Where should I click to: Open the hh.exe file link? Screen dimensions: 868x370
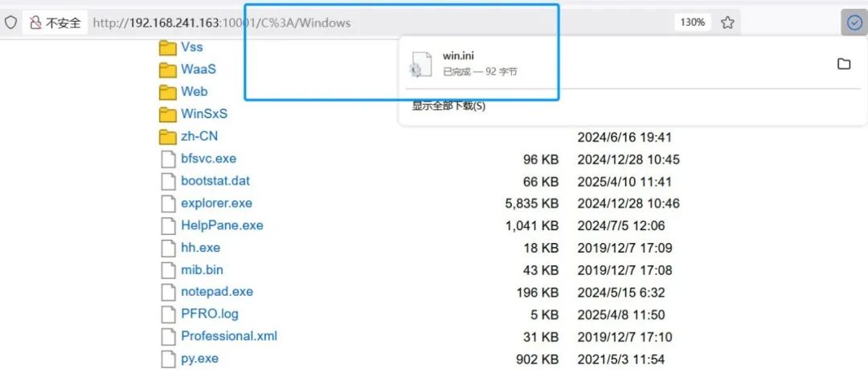[200, 247]
